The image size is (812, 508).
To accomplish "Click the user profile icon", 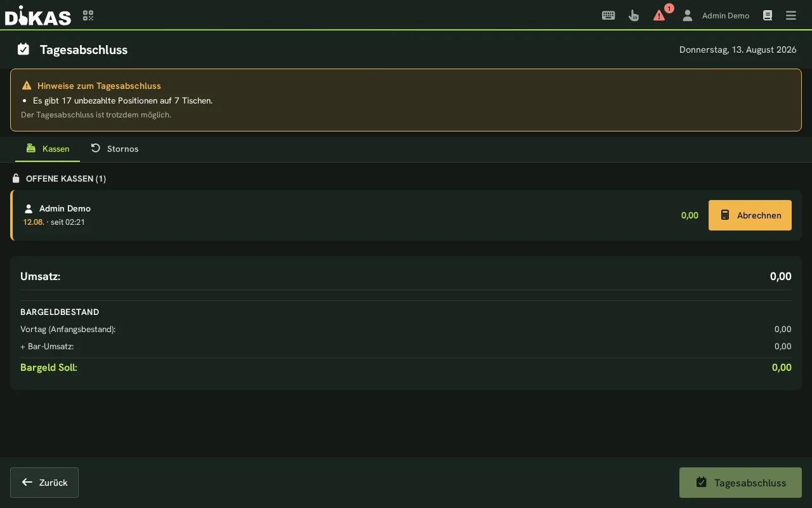I will point(687,15).
